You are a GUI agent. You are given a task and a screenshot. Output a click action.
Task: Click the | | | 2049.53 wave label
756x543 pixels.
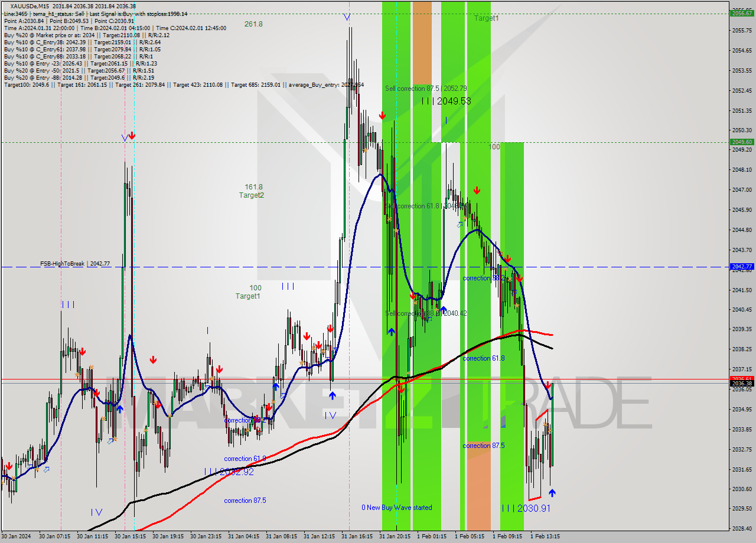point(446,101)
